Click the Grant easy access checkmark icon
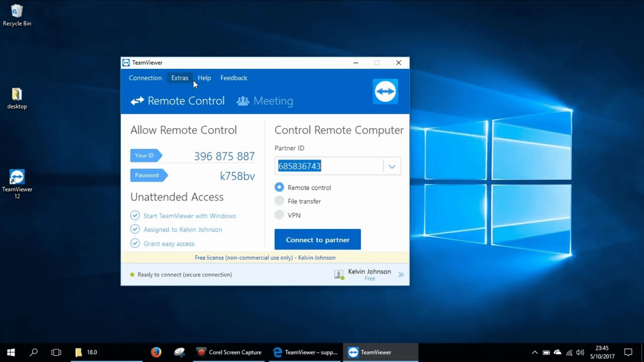Viewport: 644px width, 362px height. 135,243
